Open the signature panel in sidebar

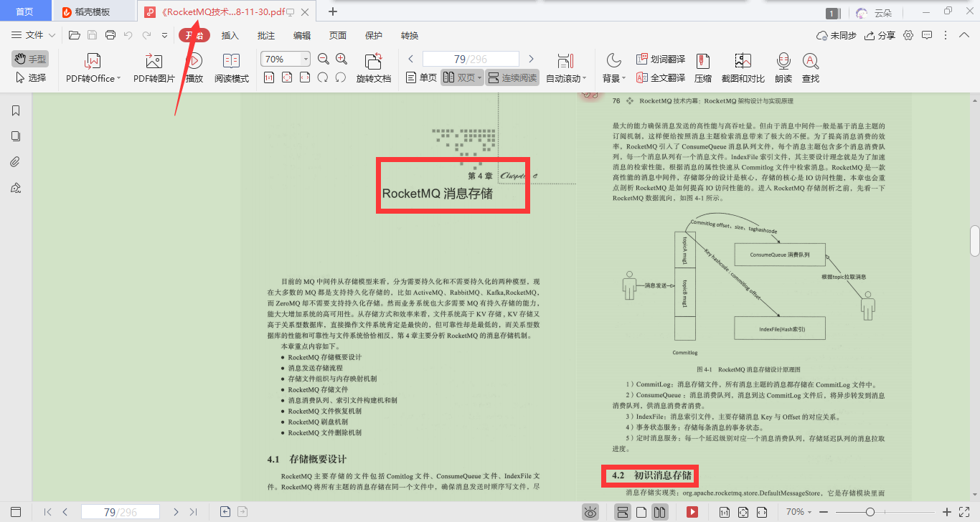(16, 188)
